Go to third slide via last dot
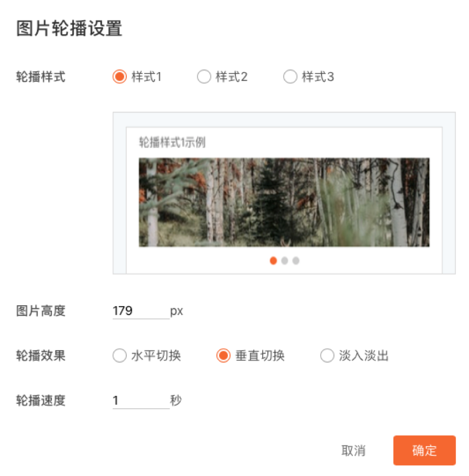469x476 pixels. pyautogui.click(x=295, y=260)
